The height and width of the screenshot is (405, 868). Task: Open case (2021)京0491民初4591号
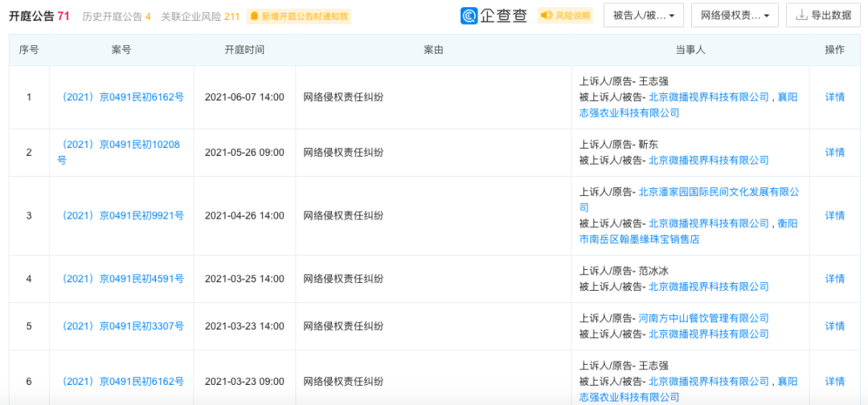click(123, 279)
